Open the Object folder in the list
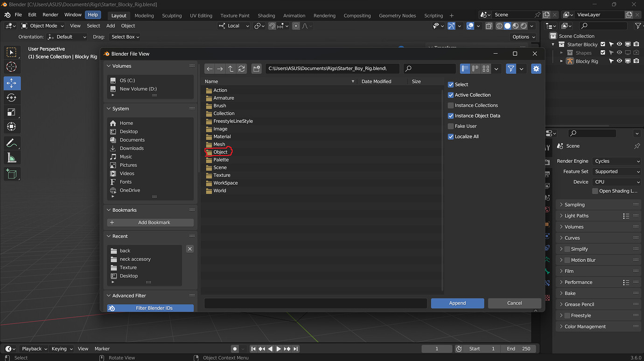Image resolution: width=644 pixels, height=361 pixels. 220,152
